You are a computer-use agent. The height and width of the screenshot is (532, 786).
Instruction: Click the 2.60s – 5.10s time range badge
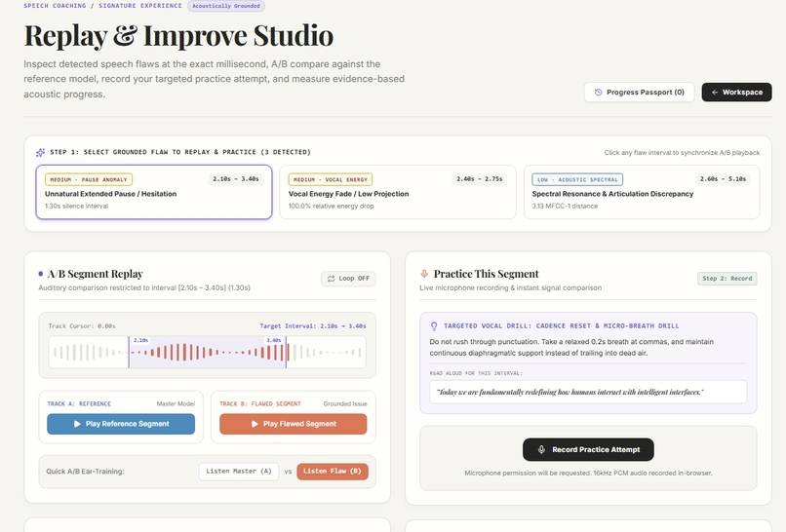(x=723, y=179)
